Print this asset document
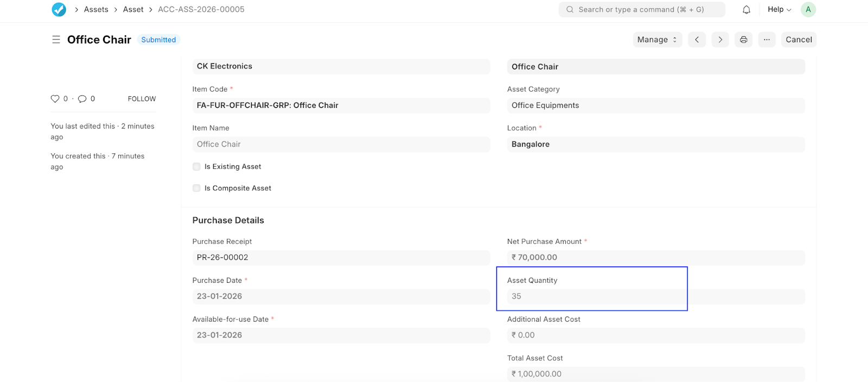Viewport: 868px width, 382px height. point(743,40)
